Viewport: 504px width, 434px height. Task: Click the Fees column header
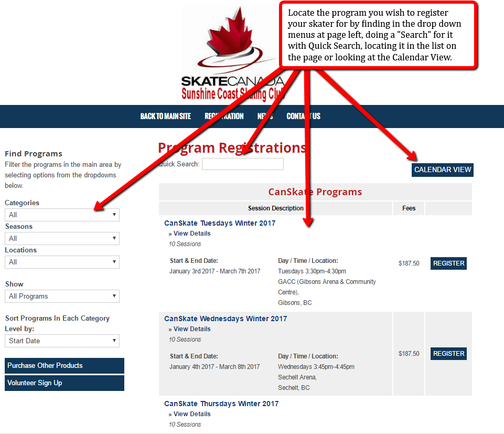pyautogui.click(x=409, y=208)
